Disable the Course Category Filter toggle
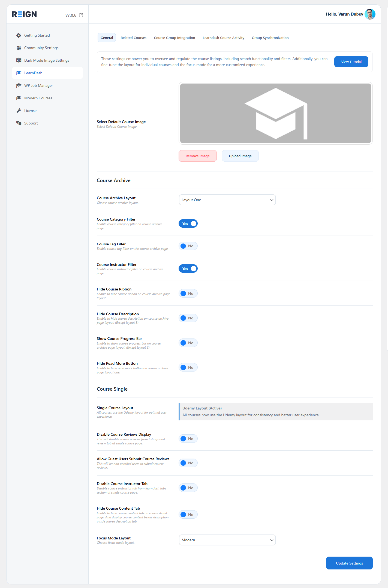 [x=188, y=224]
